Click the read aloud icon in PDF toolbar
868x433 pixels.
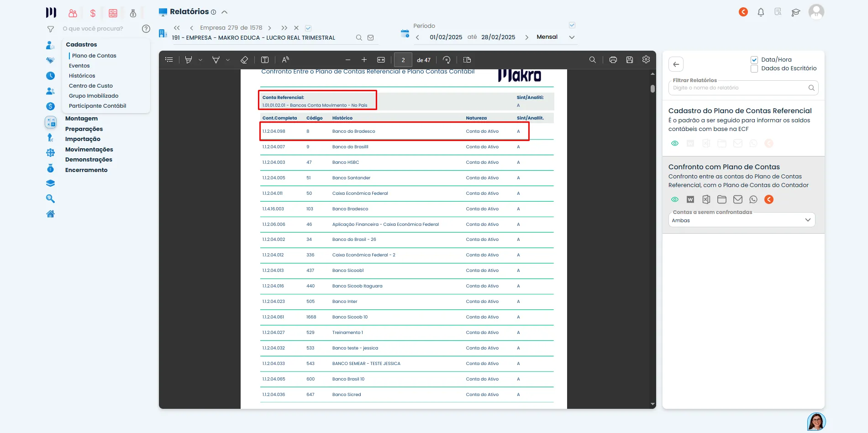click(285, 60)
